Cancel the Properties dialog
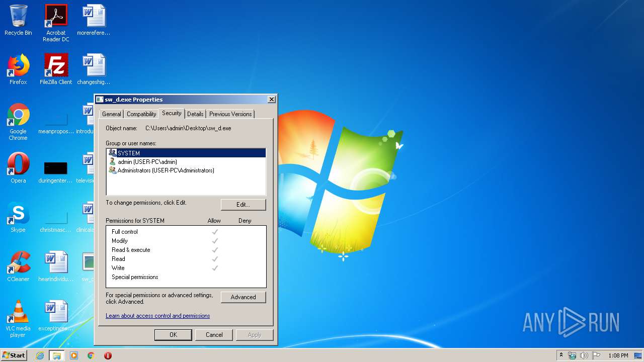Screen dimensions: 644x362 point(214,335)
